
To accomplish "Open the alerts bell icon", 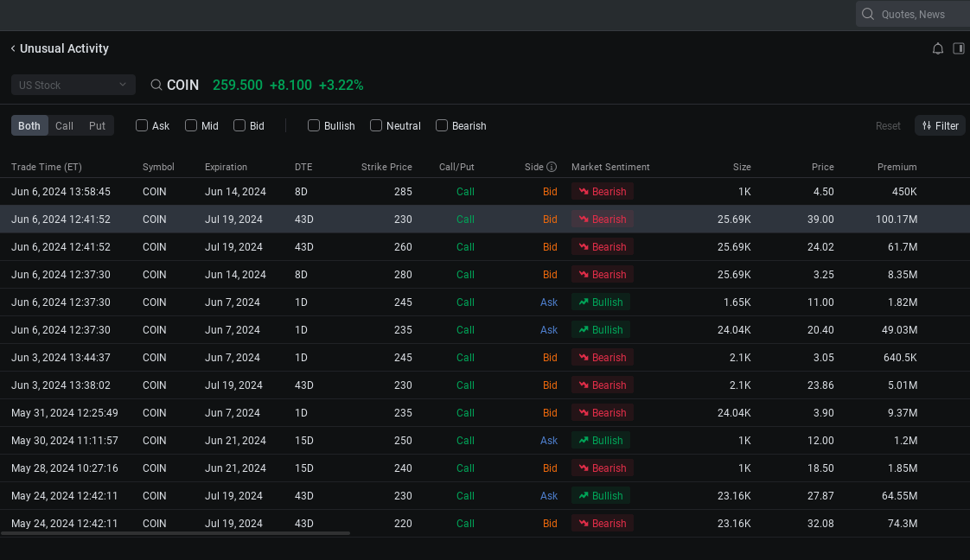I will point(938,49).
